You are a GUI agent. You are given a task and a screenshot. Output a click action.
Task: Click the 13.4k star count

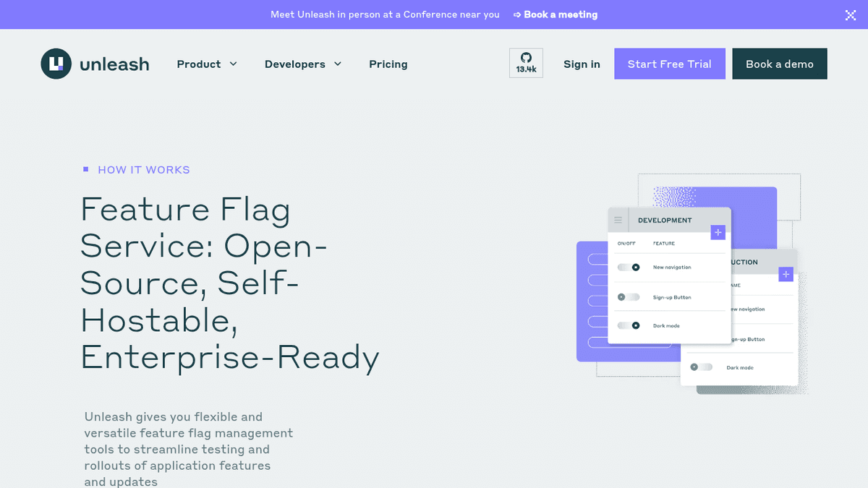pyautogui.click(x=526, y=70)
